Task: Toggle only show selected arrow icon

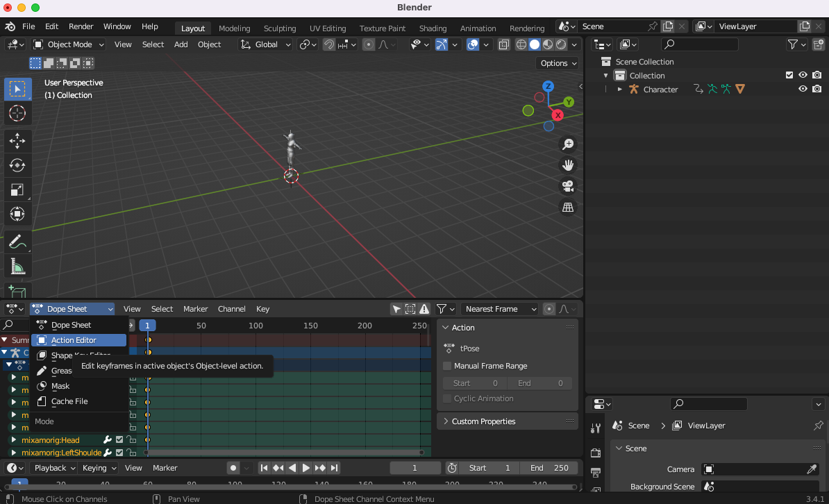Action: [396, 309]
